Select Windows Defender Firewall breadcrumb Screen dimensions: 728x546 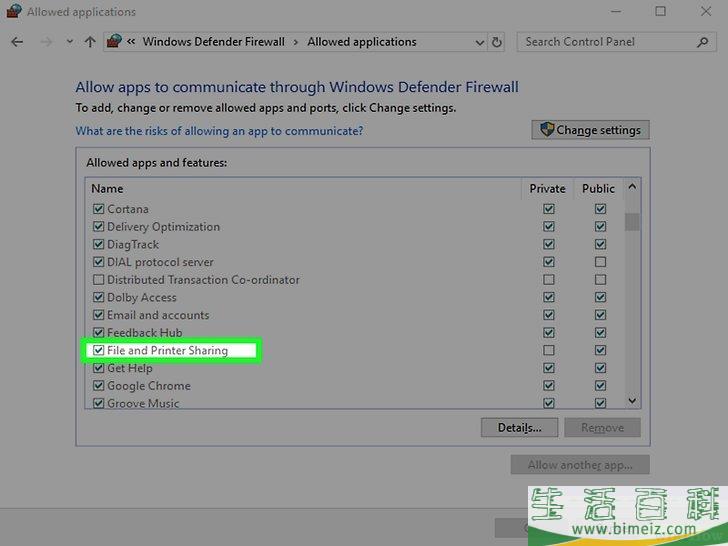(x=213, y=42)
